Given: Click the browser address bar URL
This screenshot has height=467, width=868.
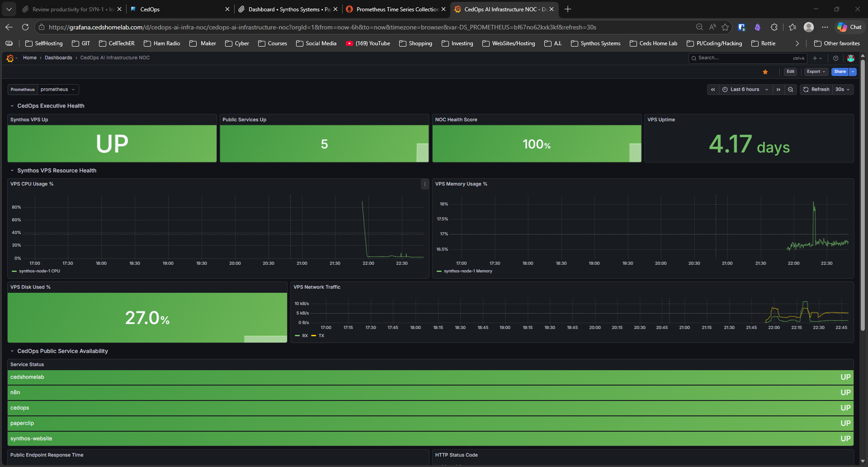Looking at the screenshot, I should coord(322,27).
